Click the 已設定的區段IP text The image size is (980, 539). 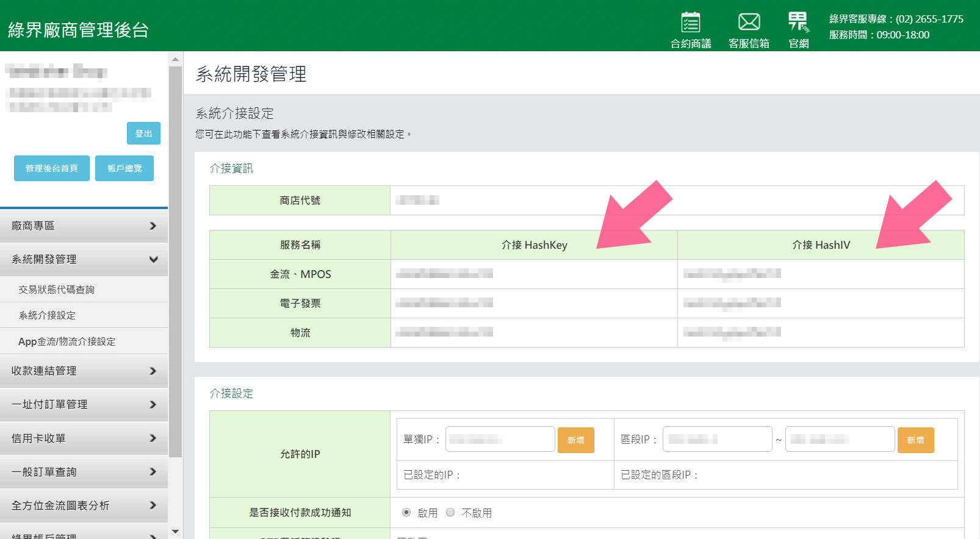click(x=659, y=475)
